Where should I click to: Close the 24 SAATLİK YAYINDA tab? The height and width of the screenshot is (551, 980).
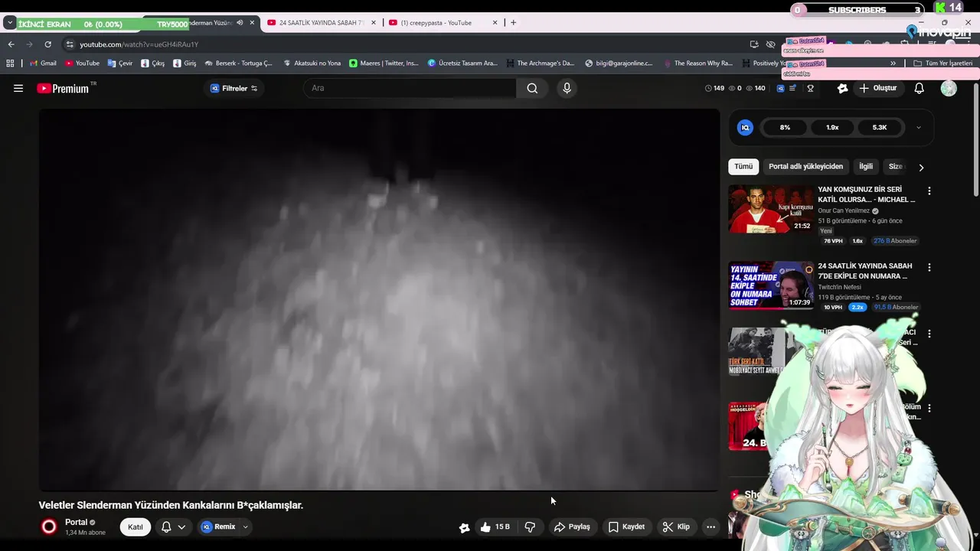375,23
